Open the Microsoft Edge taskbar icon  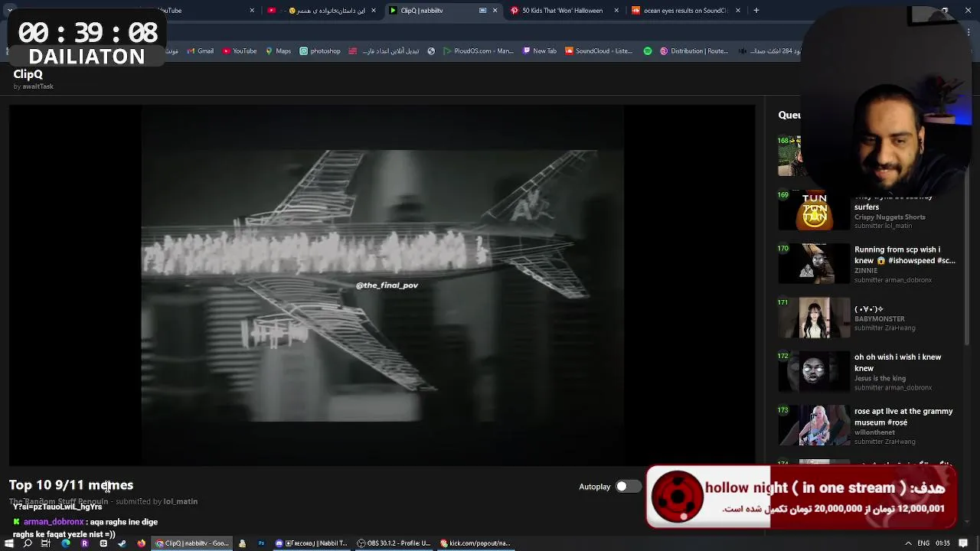[65, 543]
